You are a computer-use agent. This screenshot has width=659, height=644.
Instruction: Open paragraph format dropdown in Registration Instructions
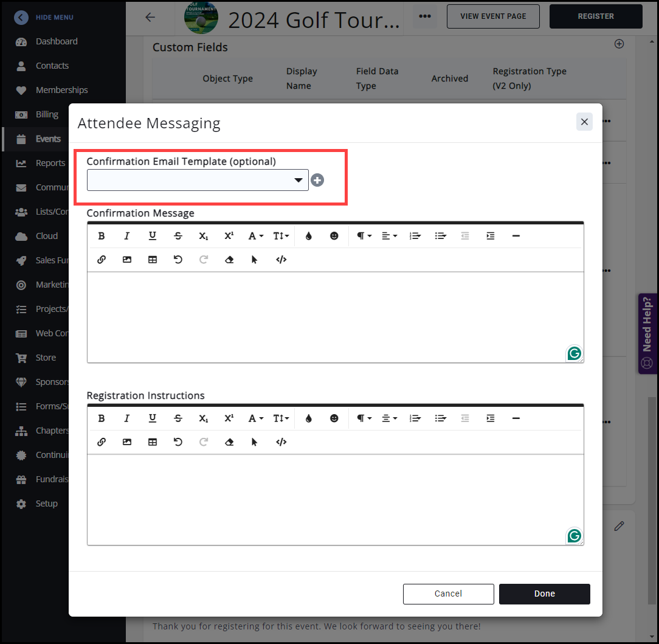click(364, 418)
